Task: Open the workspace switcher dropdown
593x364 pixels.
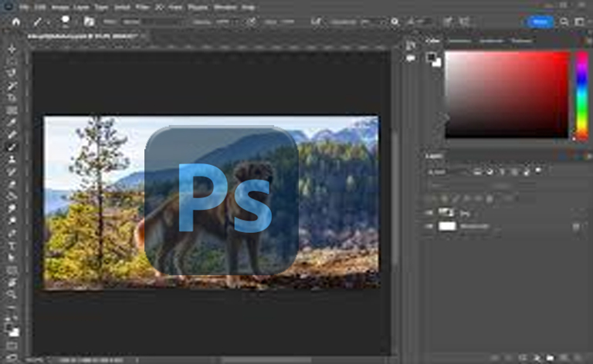Action: point(579,22)
